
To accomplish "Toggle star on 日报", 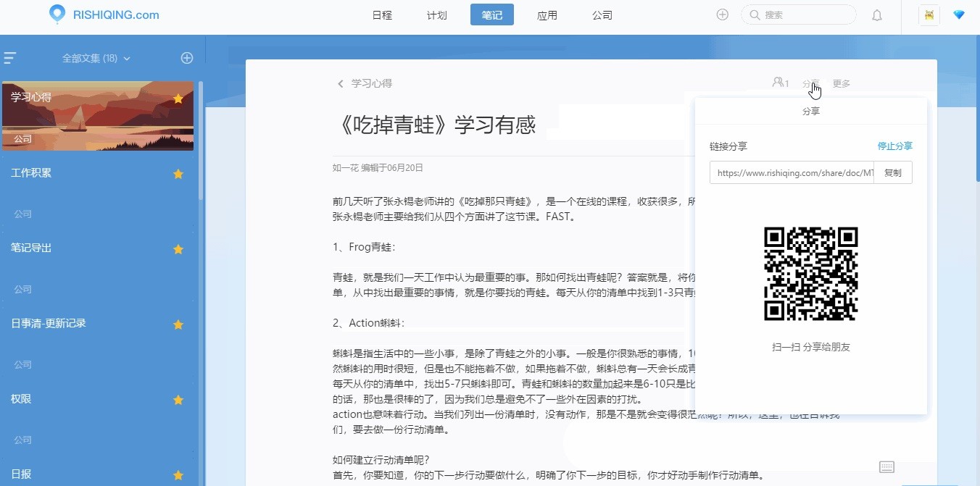I will coord(178,475).
